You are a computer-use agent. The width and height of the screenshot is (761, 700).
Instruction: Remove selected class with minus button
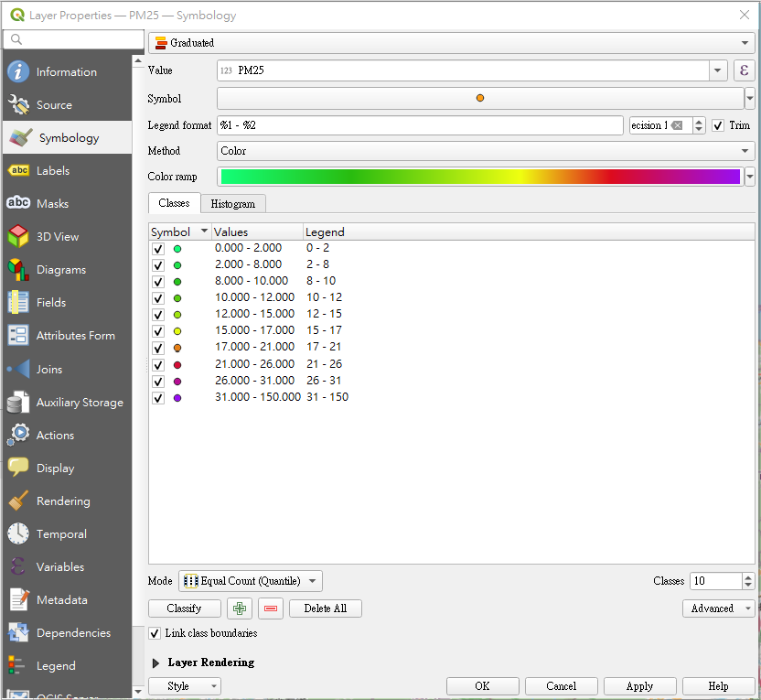[271, 608]
